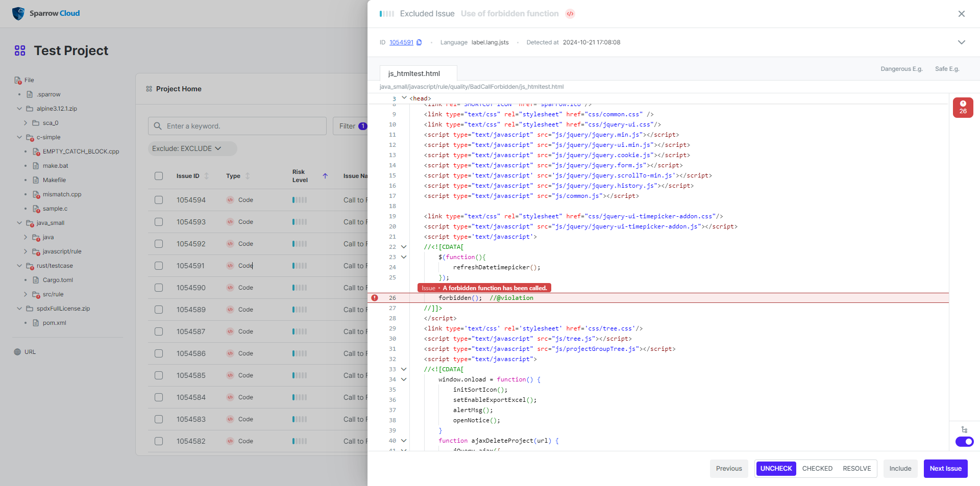The width and height of the screenshot is (980, 486).
Task: Check the box for issue 1054593
Action: (159, 222)
